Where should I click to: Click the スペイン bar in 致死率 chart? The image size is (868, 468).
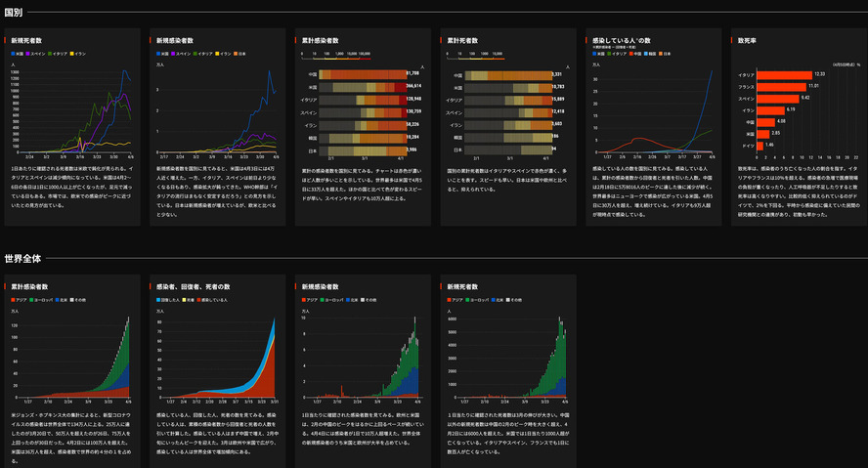778,99
